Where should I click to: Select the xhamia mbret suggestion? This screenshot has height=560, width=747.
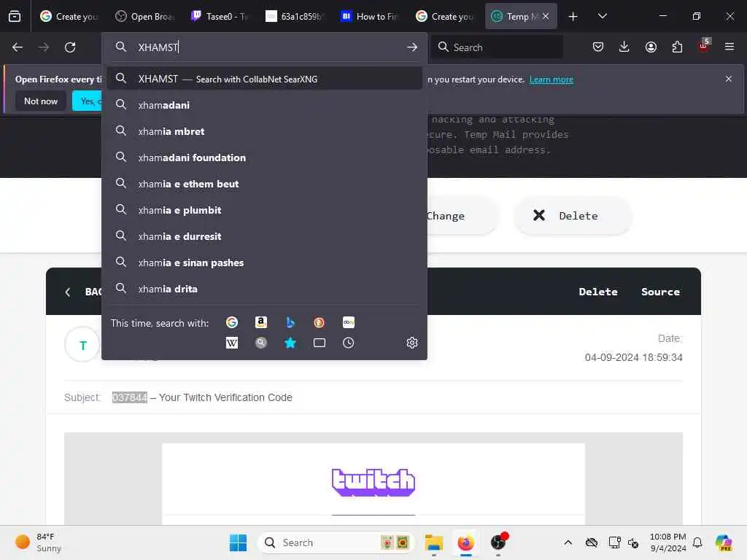pos(264,131)
